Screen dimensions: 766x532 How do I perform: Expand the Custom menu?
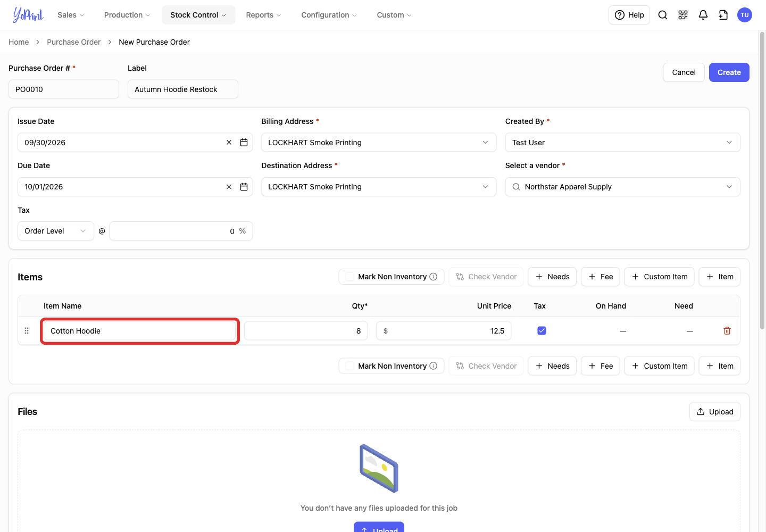(x=394, y=15)
